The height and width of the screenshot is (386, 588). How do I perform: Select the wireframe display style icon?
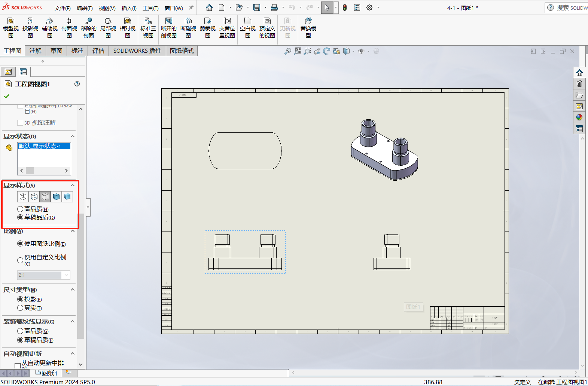[23, 197]
